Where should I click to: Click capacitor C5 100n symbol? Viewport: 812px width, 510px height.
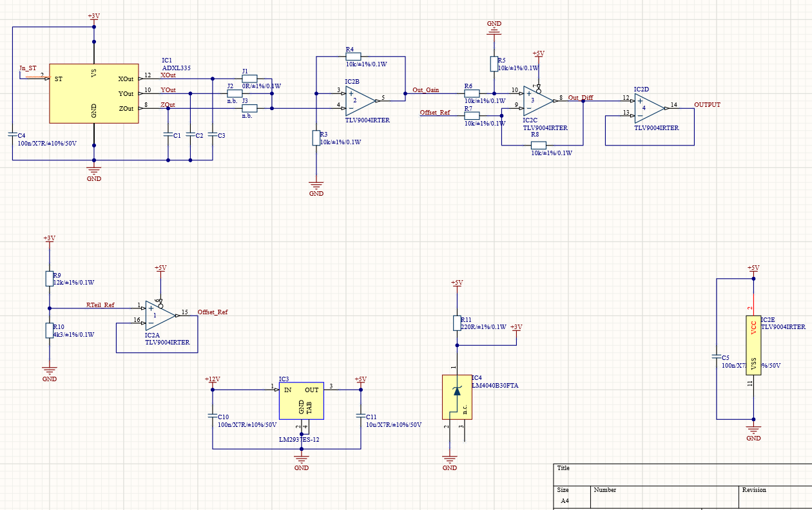[x=717, y=355]
